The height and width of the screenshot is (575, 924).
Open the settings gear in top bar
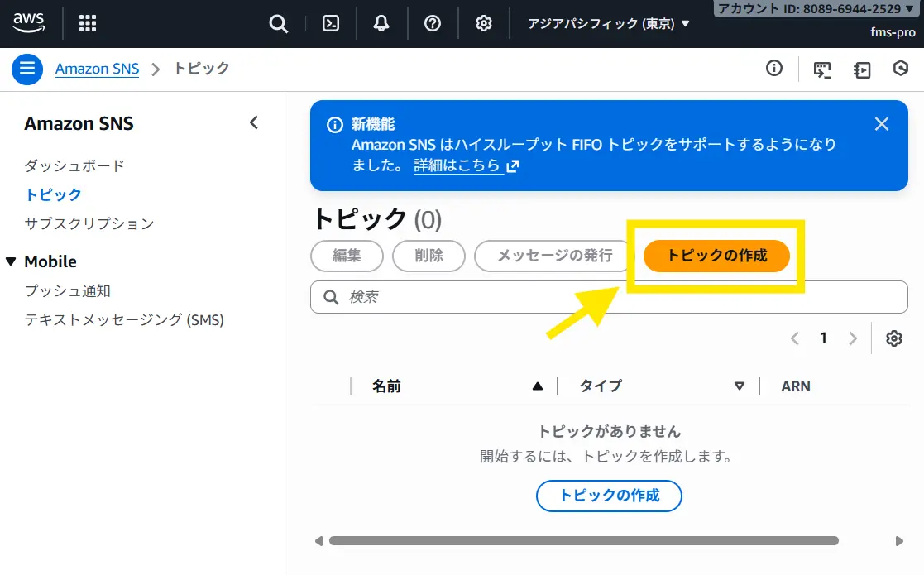[484, 23]
